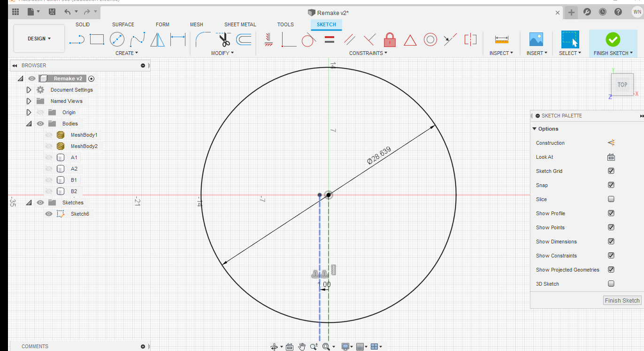Expand the Named Views node
This screenshot has width=644, height=351.
point(29,101)
